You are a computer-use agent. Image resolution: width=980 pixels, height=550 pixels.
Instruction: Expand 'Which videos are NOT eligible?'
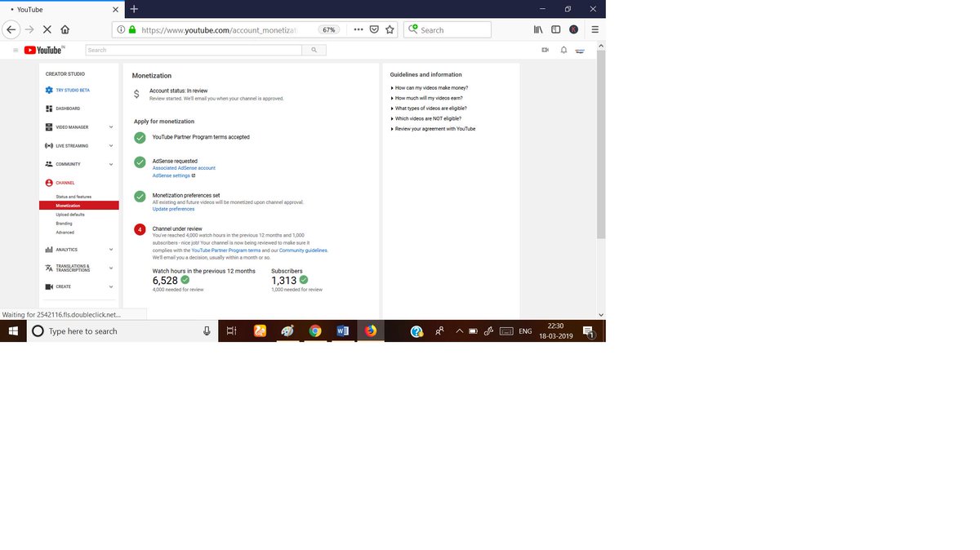pyautogui.click(x=426, y=118)
